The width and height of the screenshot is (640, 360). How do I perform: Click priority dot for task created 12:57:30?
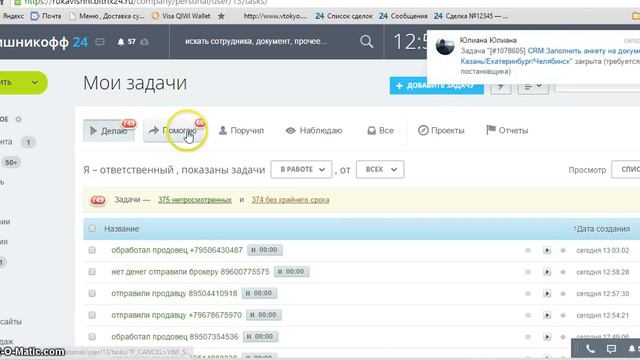tap(563, 293)
